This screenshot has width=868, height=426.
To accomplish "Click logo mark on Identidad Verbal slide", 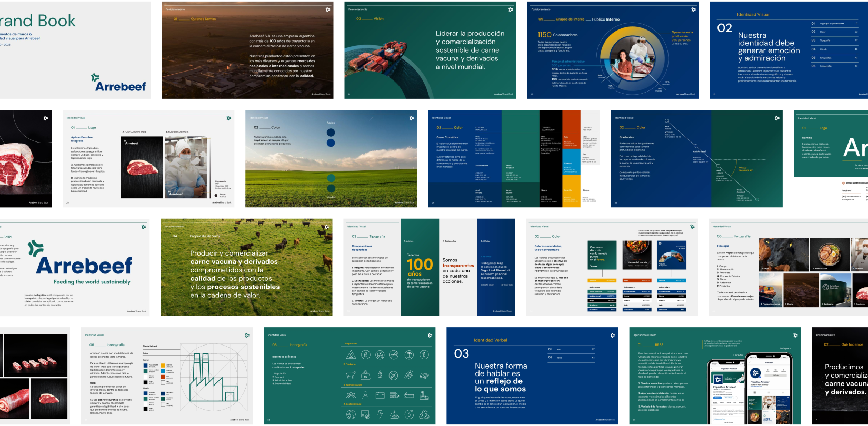I will pyautogui.click(x=613, y=335).
